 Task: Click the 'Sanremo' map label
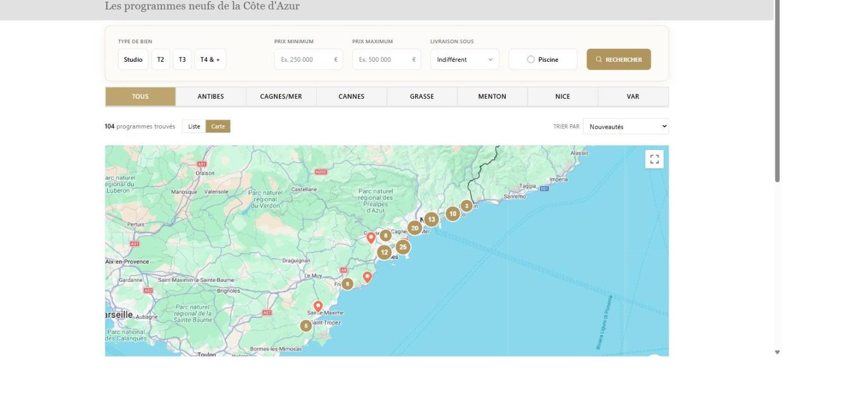click(515, 197)
